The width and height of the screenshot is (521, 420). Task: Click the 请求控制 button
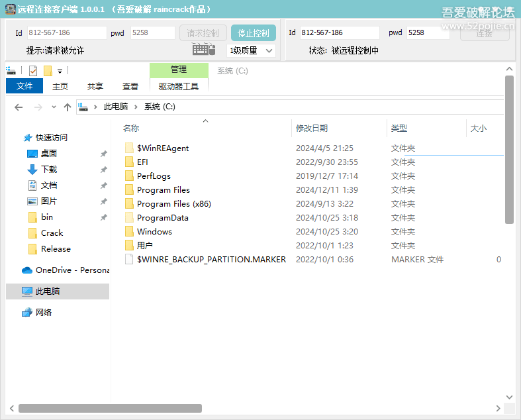tap(203, 33)
